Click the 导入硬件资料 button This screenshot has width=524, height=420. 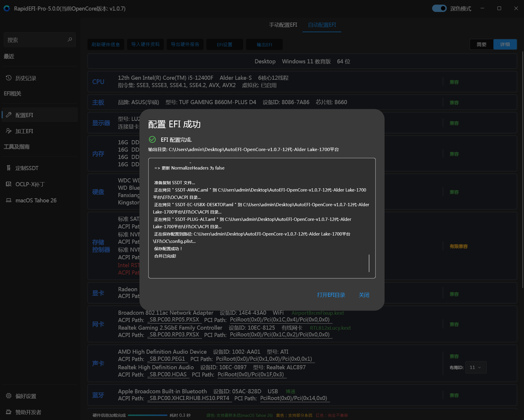145,45
